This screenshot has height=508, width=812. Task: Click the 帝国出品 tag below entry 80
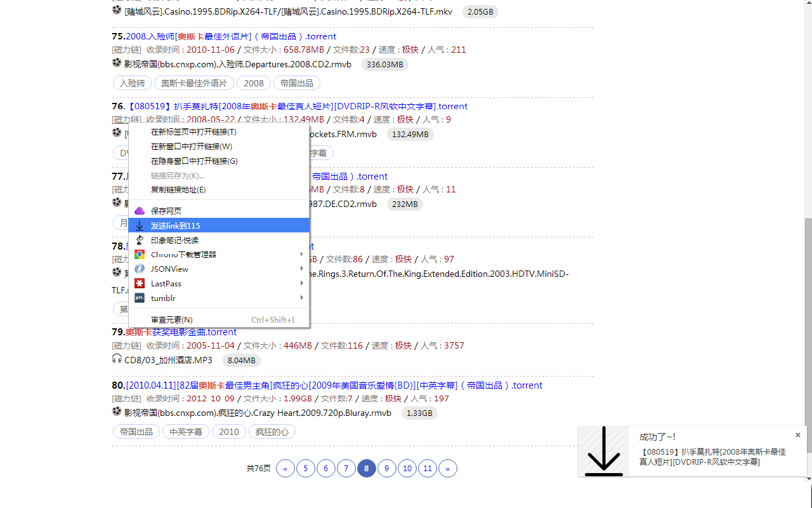[136, 431]
